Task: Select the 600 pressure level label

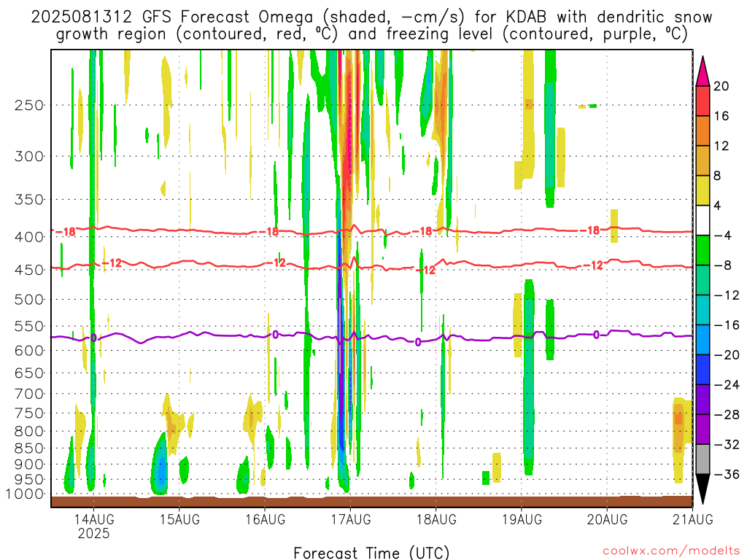Action: (29, 351)
